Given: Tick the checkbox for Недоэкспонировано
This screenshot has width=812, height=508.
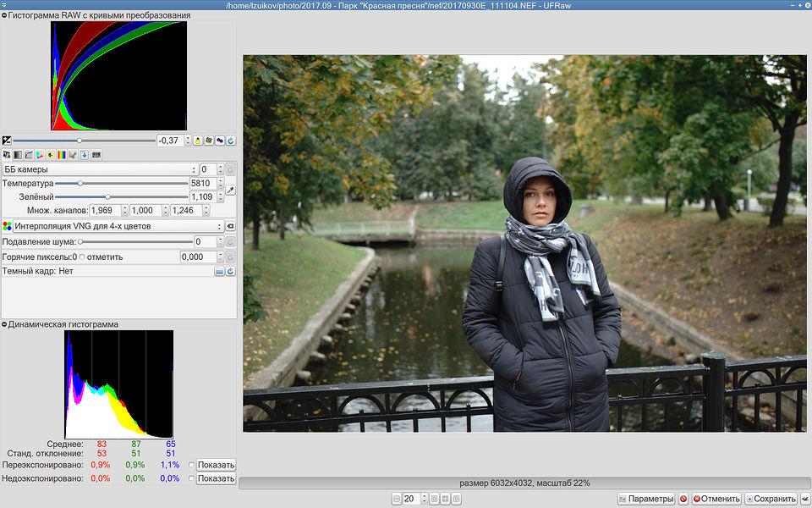Looking at the screenshot, I should pyautogui.click(x=192, y=478).
